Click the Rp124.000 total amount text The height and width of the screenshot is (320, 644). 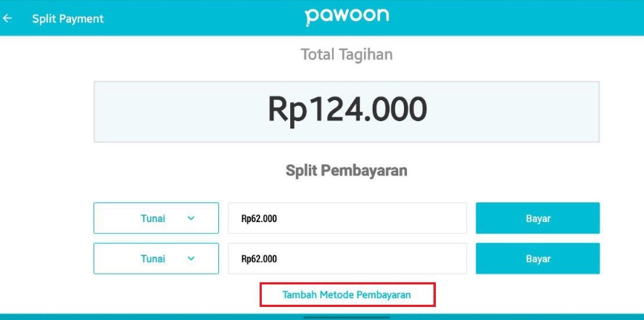coord(347,110)
